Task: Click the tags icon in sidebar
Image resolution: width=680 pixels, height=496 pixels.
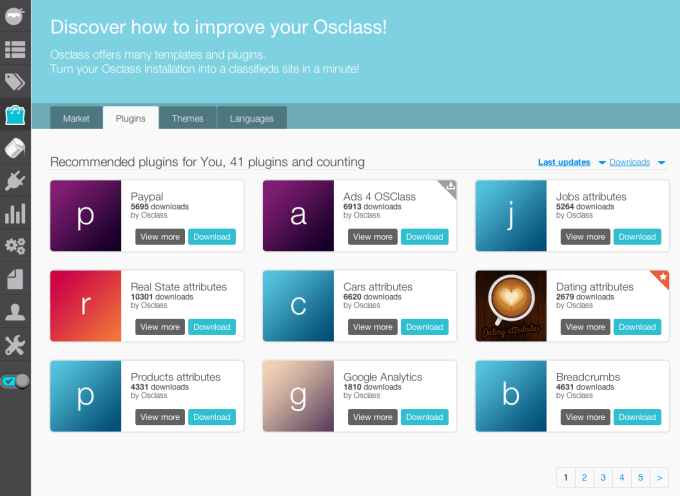Action: click(x=15, y=82)
